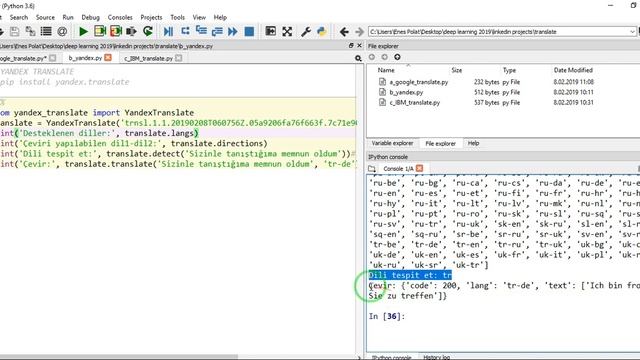Click the '512 bytes' size cell

tap(487, 92)
